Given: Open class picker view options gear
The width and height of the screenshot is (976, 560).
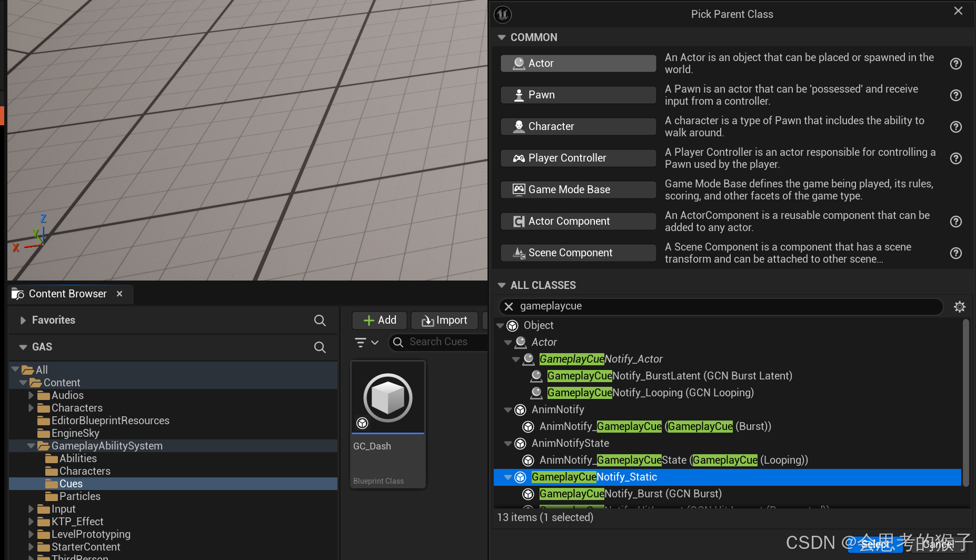Looking at the screenshot, I should 960,307.
